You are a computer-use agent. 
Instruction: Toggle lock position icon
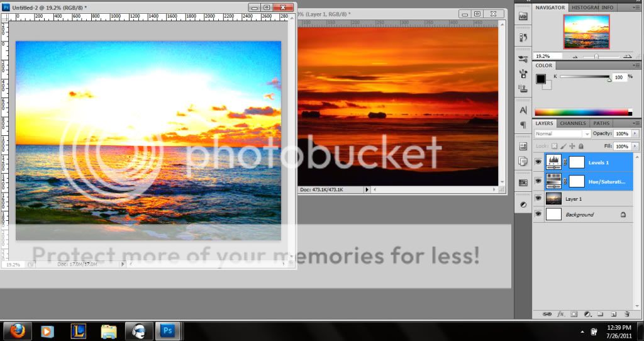click(572, 146)
